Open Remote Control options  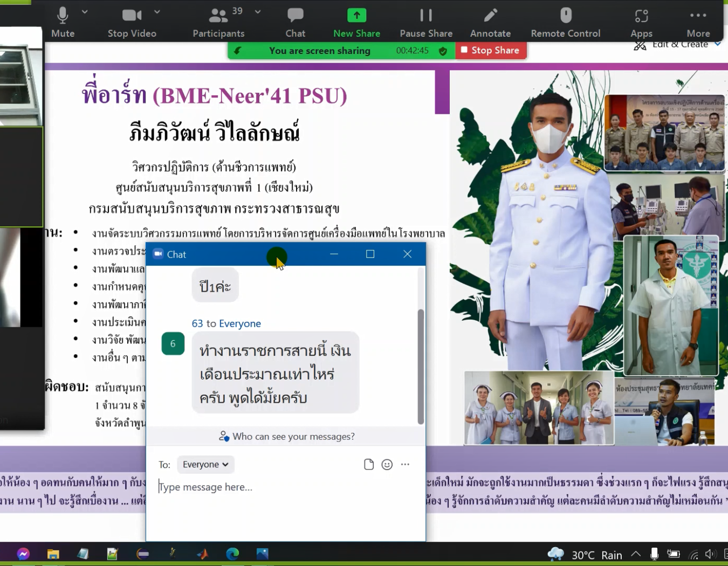565,22
